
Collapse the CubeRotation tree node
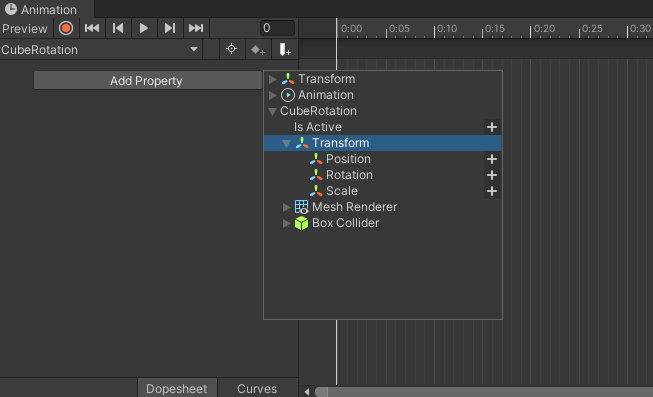click(x=272, y=112)
